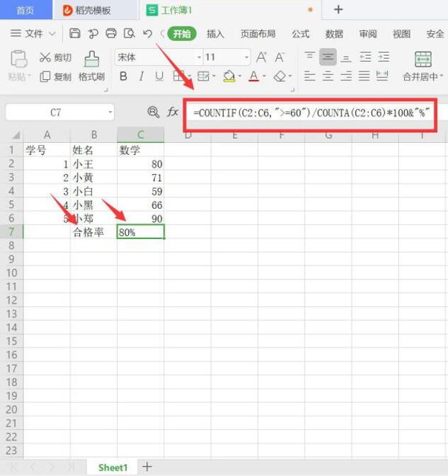Screen dimensions: 448x476
Task: Expand fill color dropdown arrow
Action: (x=240, y=76)
